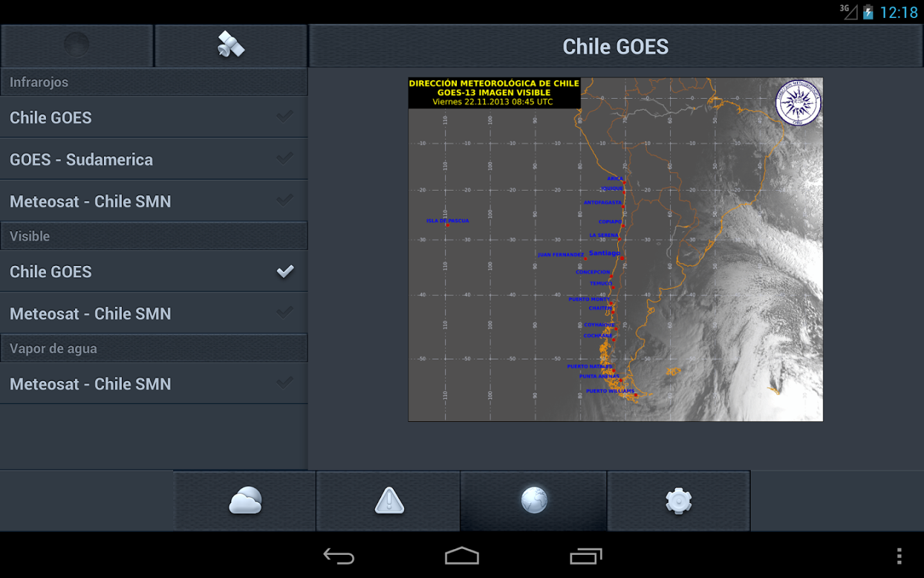Image resolution: width=924 pixels, height=578 pixels.
Task: Select Chile GOES under Infrarojos
Action: coord(154,118)
